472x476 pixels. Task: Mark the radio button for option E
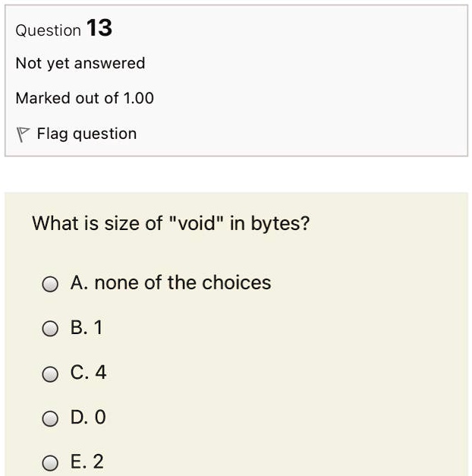[50, 463]
